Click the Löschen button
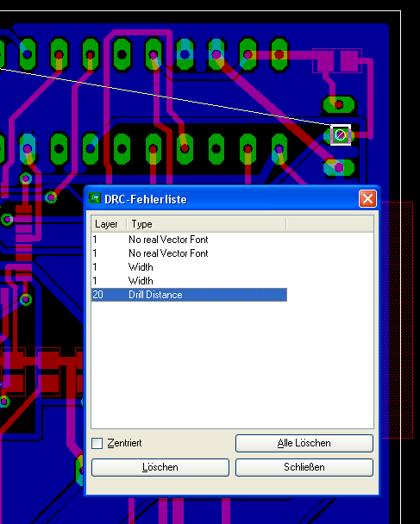This screenshot has width=420, height=524. pos(160,467)
